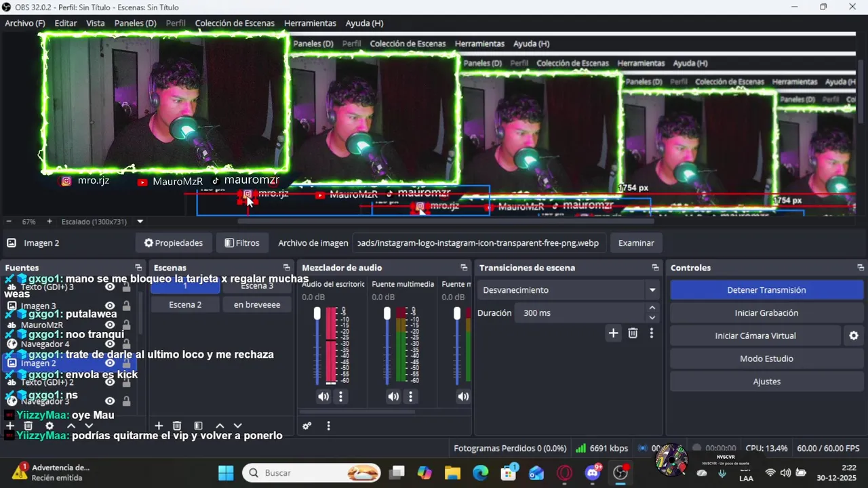868x488 pixels.
Task: Mute Fuente multimedia speaker icon
Action: [393, 396]
